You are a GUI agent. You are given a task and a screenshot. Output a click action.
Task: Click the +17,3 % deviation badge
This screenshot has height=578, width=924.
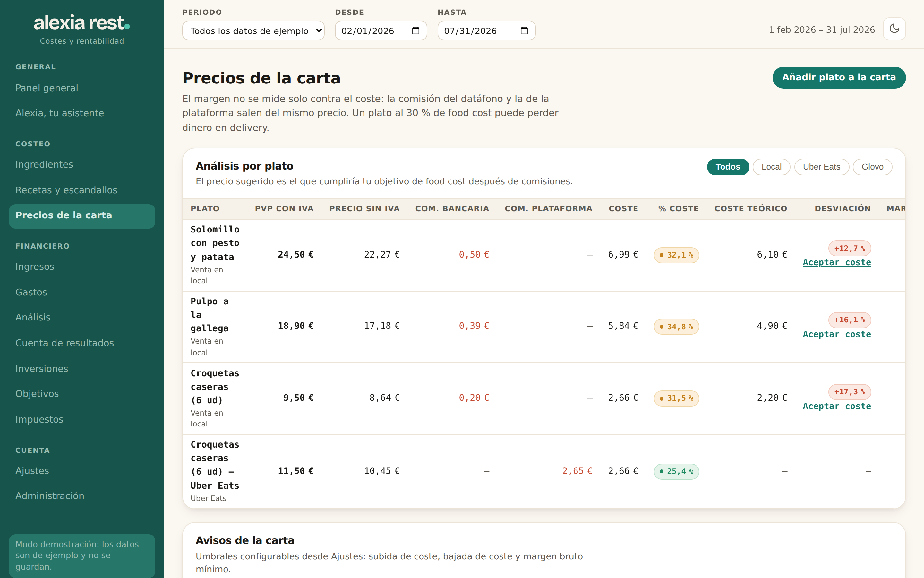(x=850, y=392)
